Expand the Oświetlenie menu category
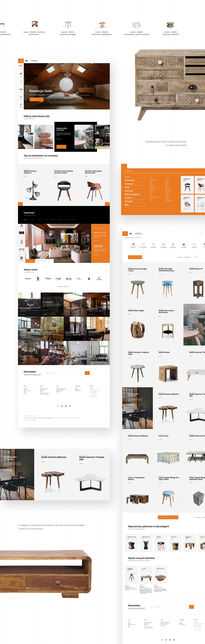Screen dimensions: 205x644 click(130, 180)
